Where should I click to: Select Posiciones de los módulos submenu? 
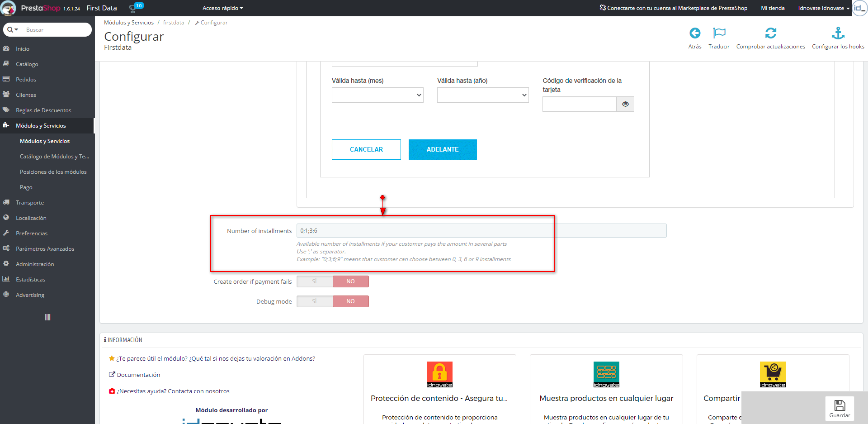click(53, 172)
